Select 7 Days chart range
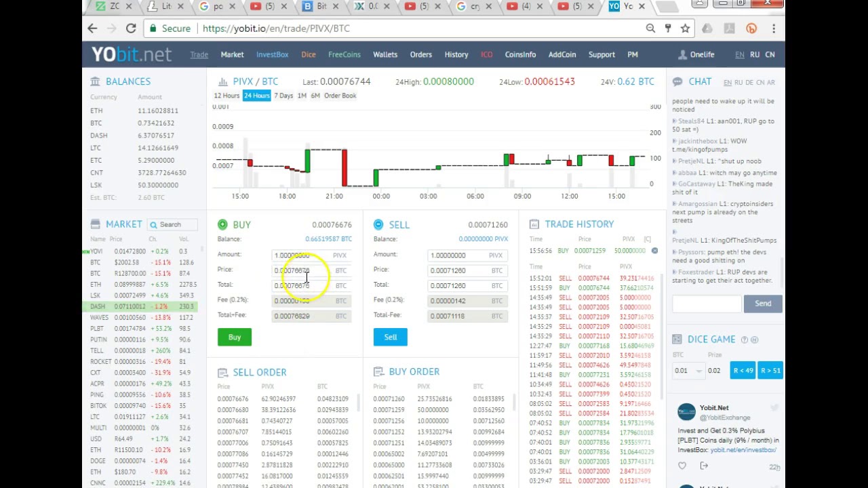Viewport: 868px width, 488px height. 283,96
